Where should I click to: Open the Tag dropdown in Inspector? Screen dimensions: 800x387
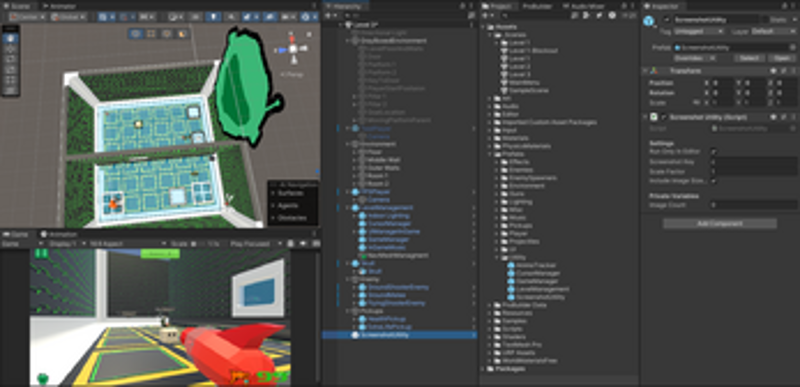[x=699, y=31]
